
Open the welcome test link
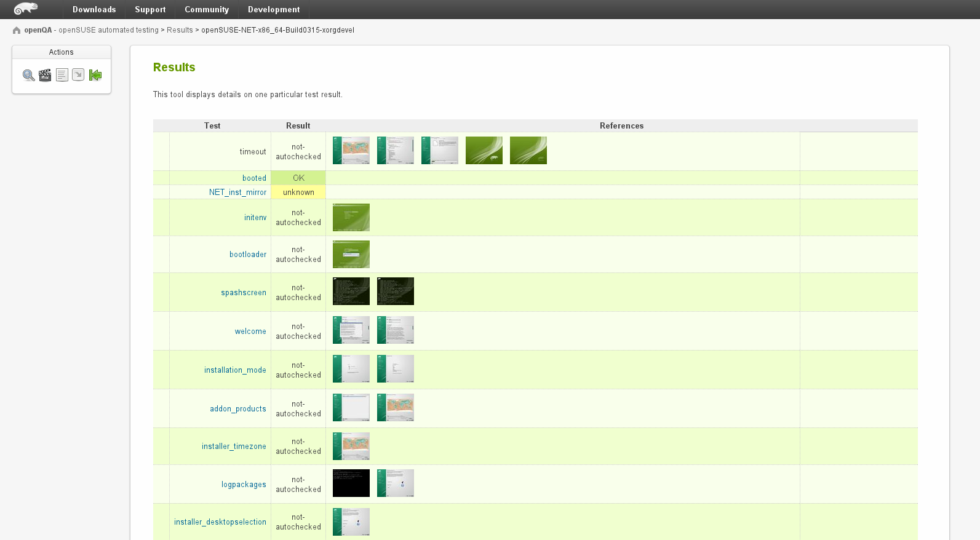(x=250, y=332)
